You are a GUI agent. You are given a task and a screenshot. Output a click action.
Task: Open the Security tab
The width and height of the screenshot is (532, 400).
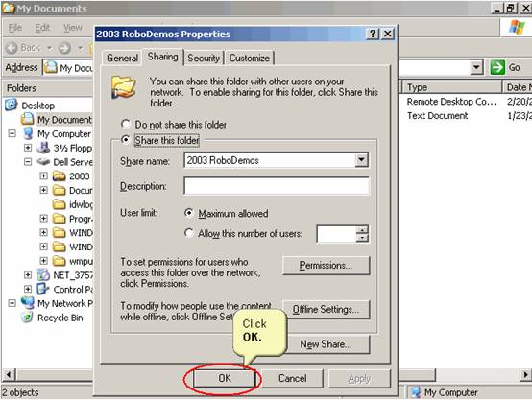tap(204, 58)
